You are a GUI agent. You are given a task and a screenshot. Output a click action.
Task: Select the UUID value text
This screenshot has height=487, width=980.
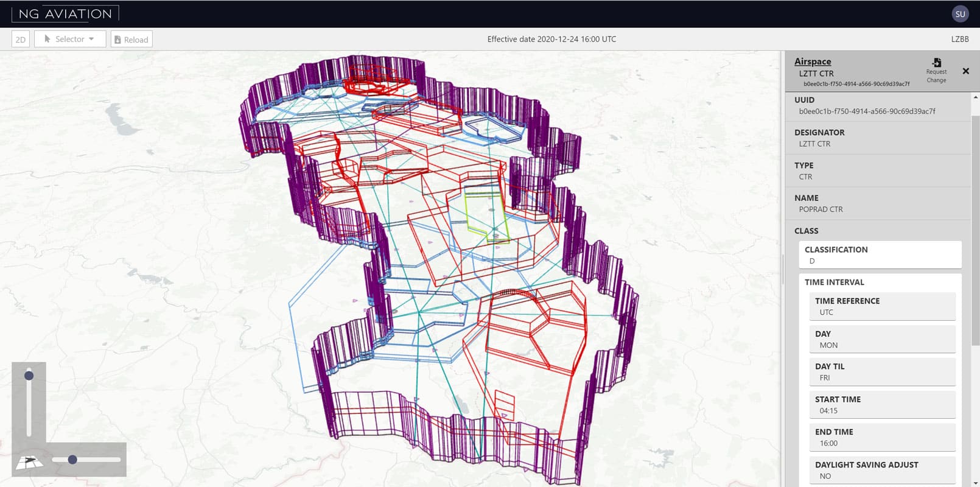click(x=867, y=111)
